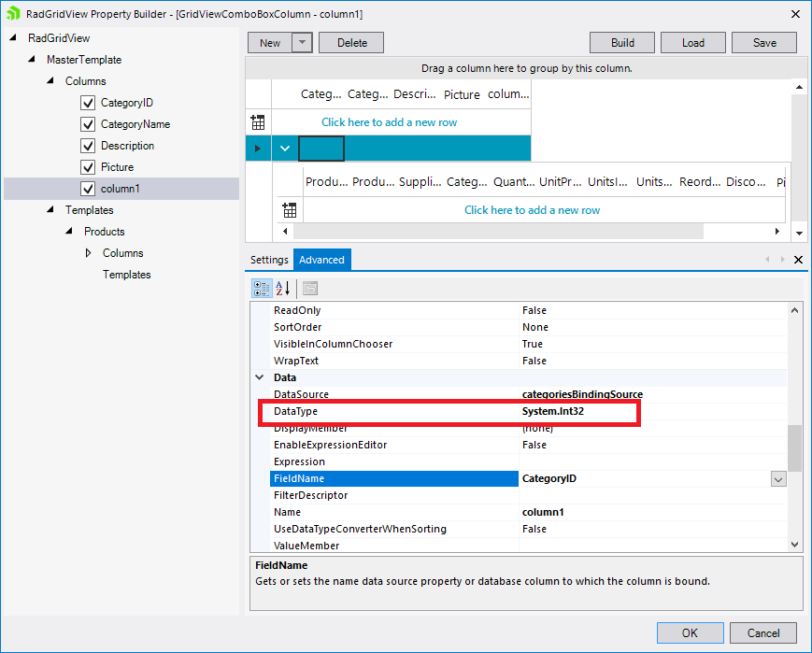The width and height of the screenshot is (812, 653).
Task: Open the Property Pages icon
Action: 310,289
